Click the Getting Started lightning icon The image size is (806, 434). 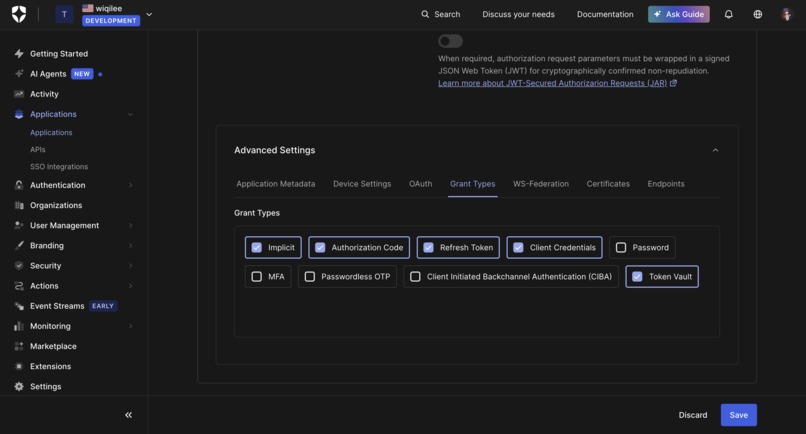[x=19, y=53]
